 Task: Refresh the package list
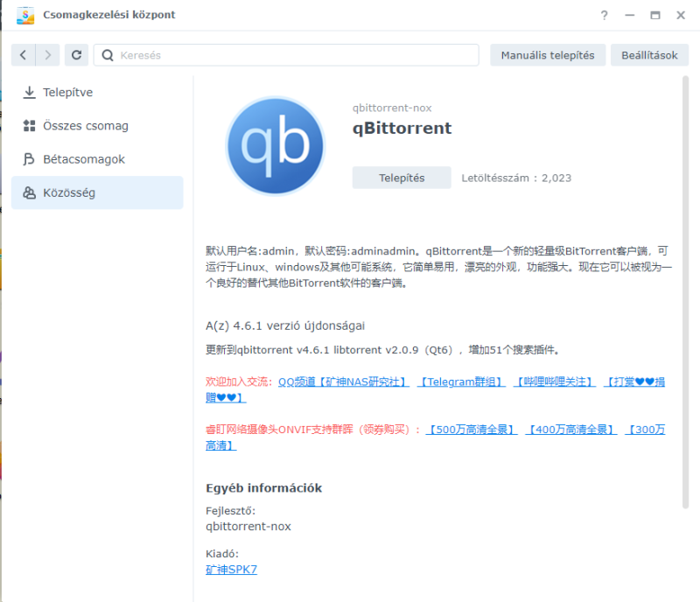[76, 55]
